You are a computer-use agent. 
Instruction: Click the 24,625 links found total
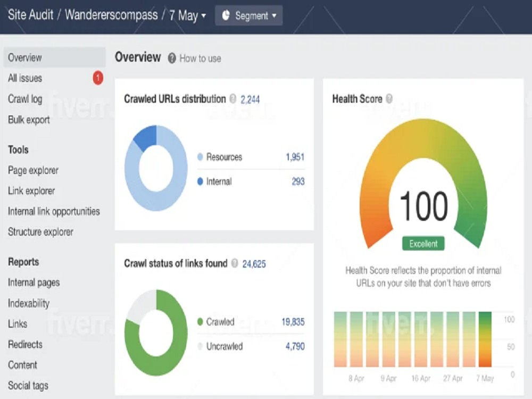254,264
